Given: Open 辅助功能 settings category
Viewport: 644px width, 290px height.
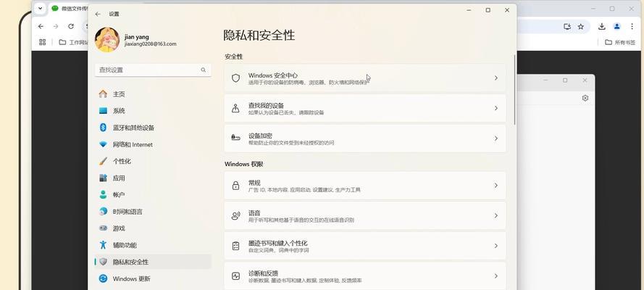Looking at the screenshot, I should coord(153,245).
